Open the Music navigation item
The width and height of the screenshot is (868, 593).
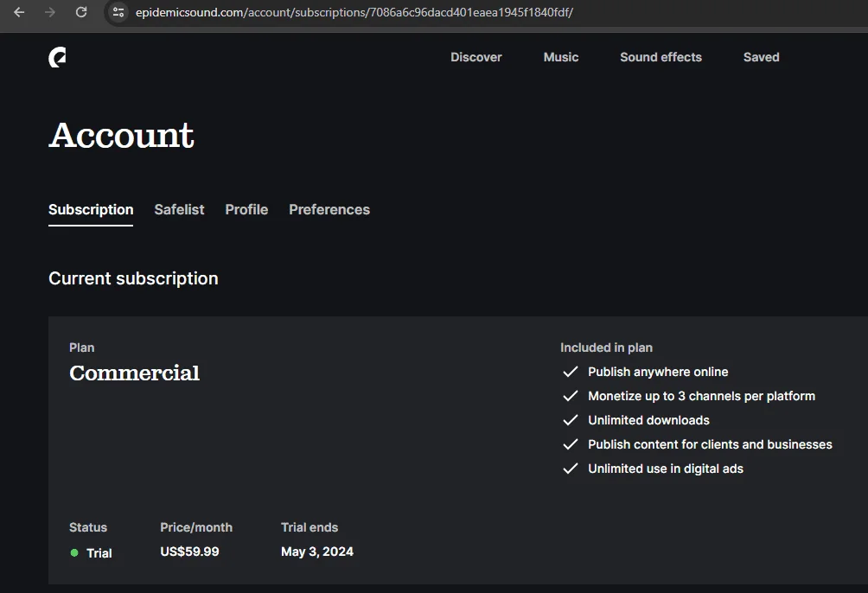[561, 57]
